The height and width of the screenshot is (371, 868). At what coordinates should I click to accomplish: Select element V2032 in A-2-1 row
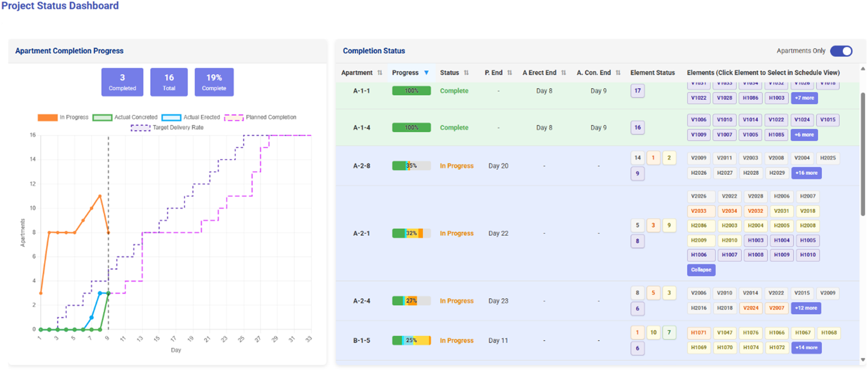756,211
